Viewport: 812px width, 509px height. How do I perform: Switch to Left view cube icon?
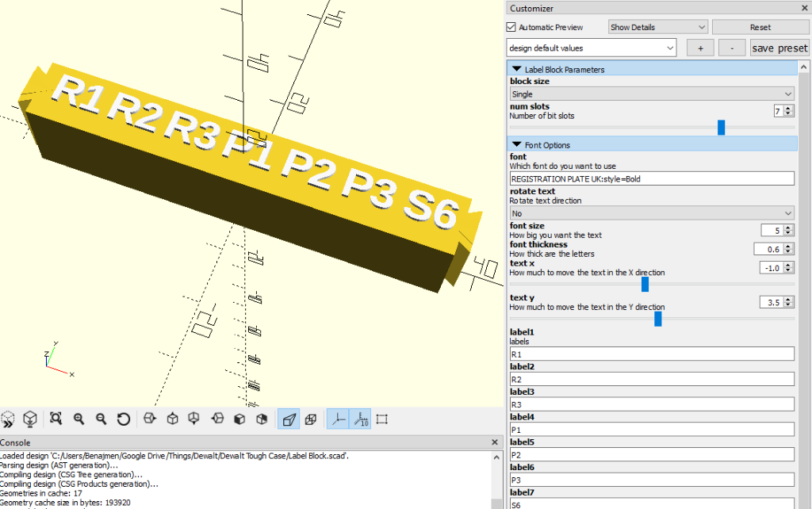[217, 419]
